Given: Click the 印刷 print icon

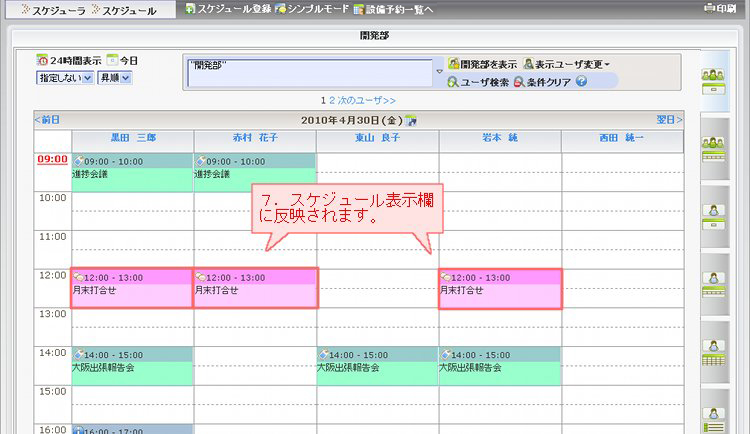Looking at the screenshot, I should pyautogui.click(x=720, y=8).
